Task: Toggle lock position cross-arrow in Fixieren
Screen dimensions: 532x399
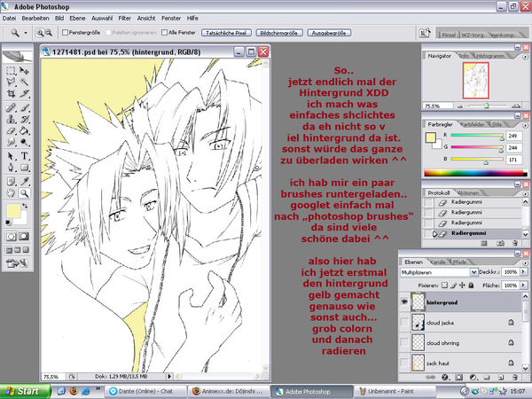Action: [x=462, y=286]
